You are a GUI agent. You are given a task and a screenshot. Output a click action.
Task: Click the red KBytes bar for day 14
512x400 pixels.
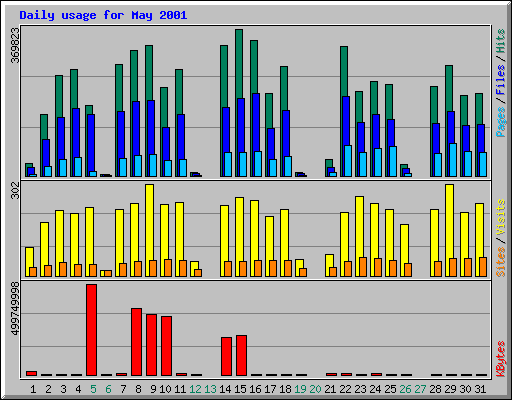point(226,357)
